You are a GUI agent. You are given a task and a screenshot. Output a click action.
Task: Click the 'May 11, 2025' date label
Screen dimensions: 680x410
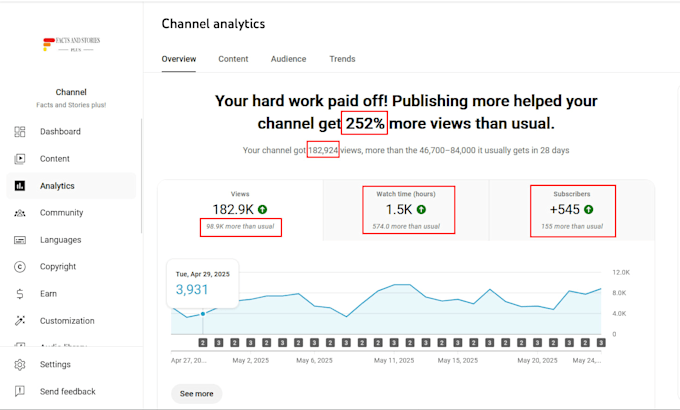coord(394,361)
